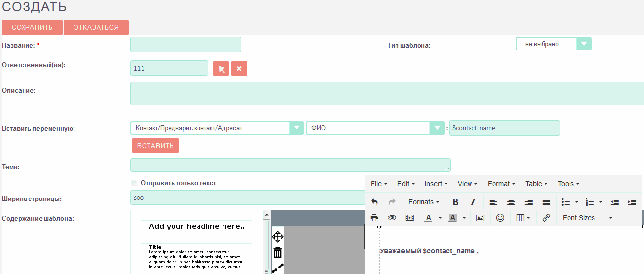644x274 pixels.
Task: Click into the 'Название' input field
Action: click(185, 45)
